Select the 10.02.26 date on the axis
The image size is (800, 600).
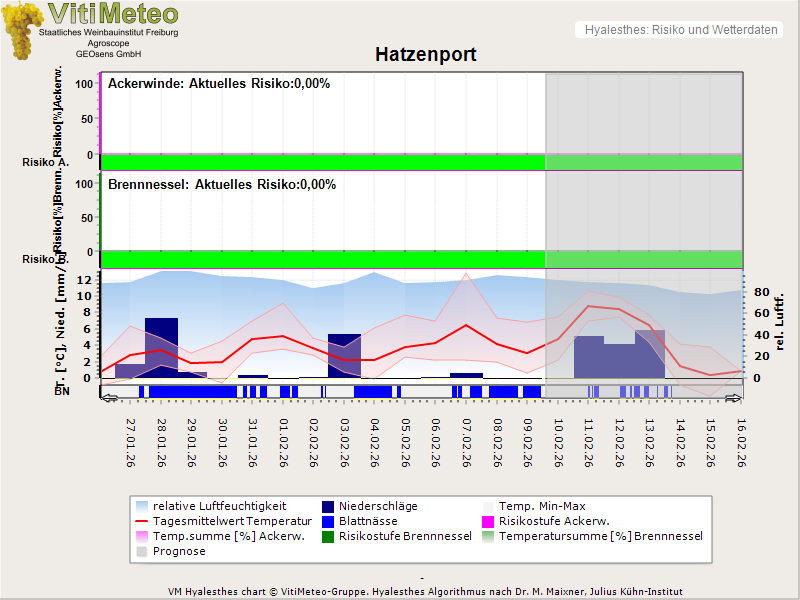pos(556,442)
